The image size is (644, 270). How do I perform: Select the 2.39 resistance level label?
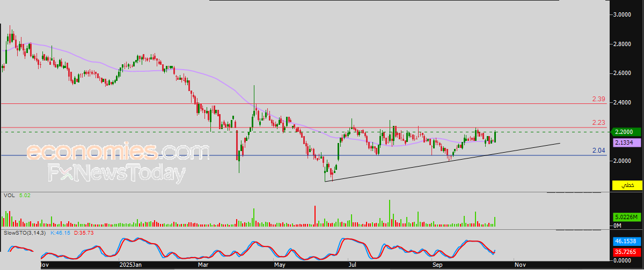(x=598, y=99)
